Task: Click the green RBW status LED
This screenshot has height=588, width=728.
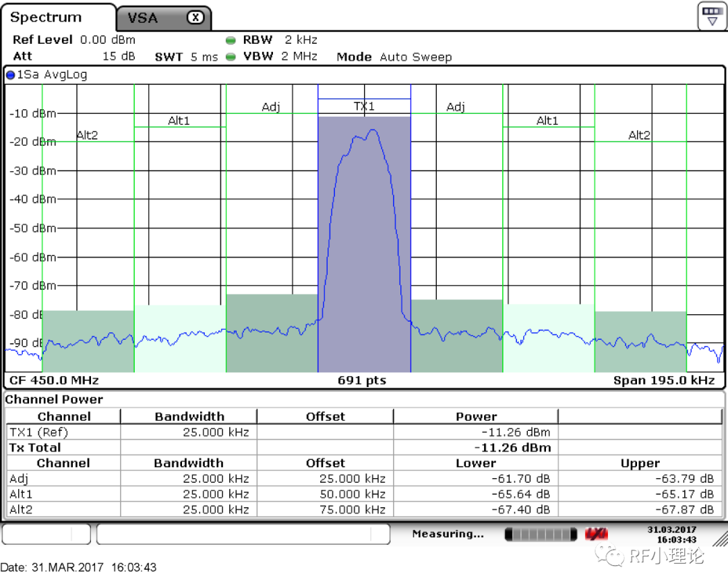Action: pos(233,40)
